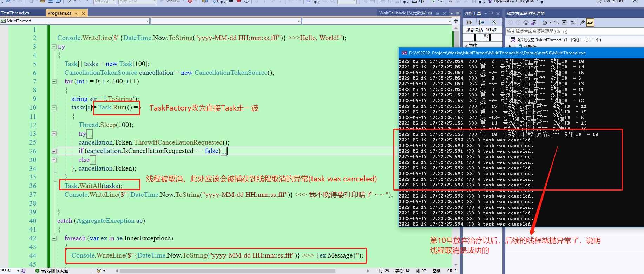644x274 pixels.
Task: Close the WaitCallback preview tab
Action: click(445, 13)
